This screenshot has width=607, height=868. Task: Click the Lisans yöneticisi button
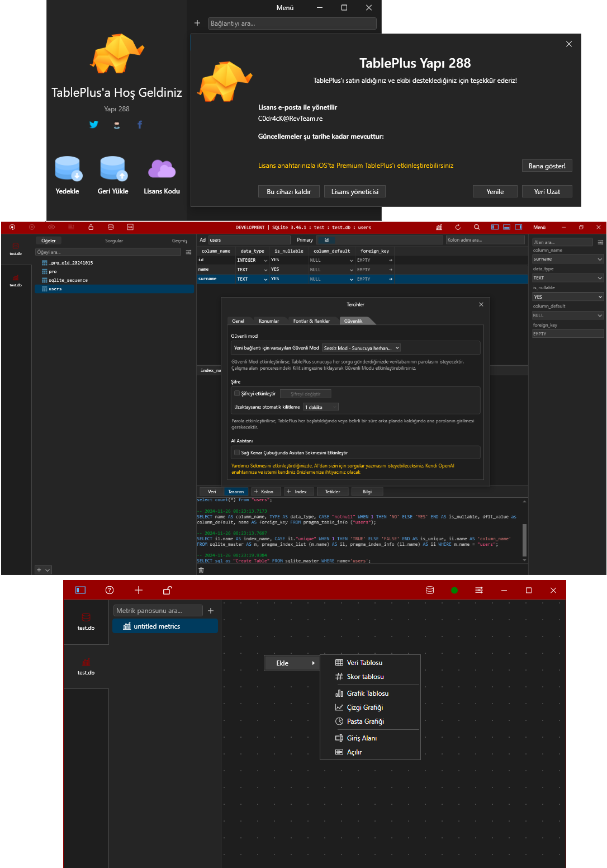coord(355,191)
